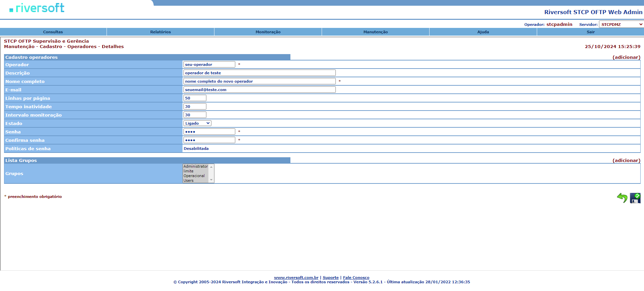
Task: Click the stcpadmin operator name
Action: [x=559, y=24]
